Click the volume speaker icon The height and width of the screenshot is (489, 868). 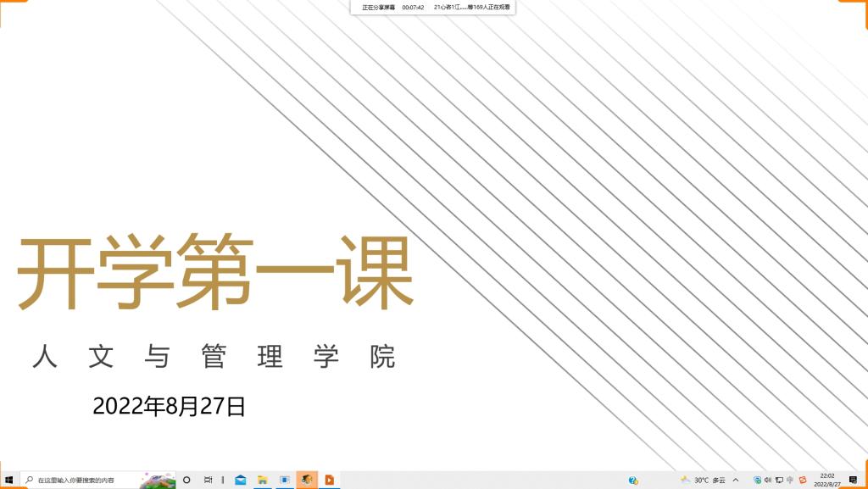[768, 480]
